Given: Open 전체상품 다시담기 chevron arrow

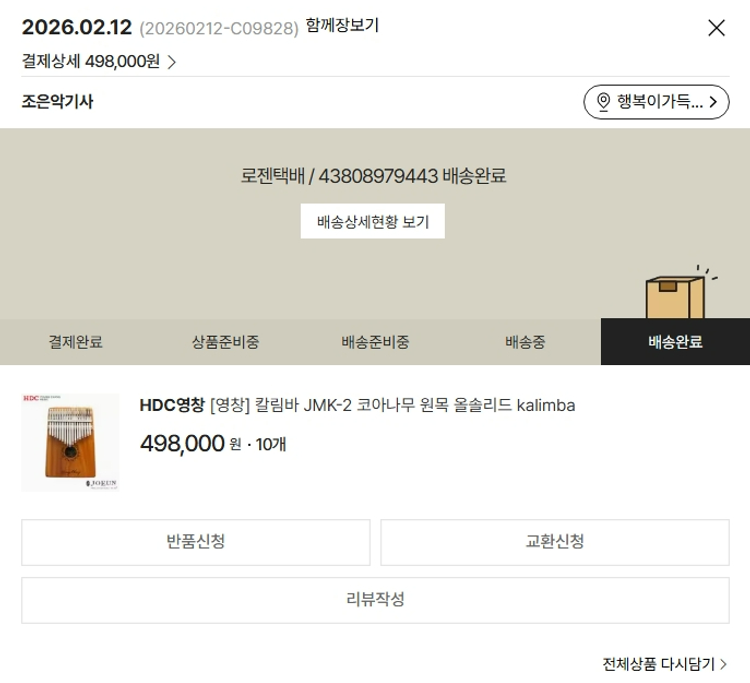Looking at the screenshot, I should pyautogui.click(x=723, y=664).
